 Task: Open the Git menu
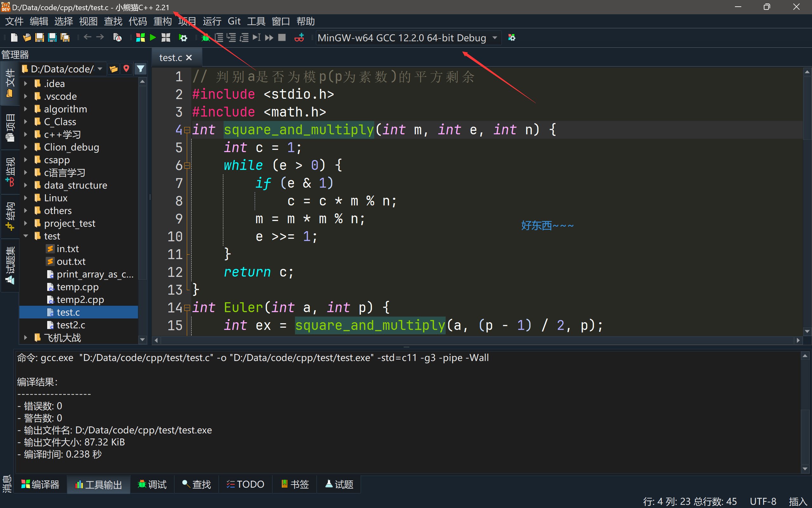point(234,21)
